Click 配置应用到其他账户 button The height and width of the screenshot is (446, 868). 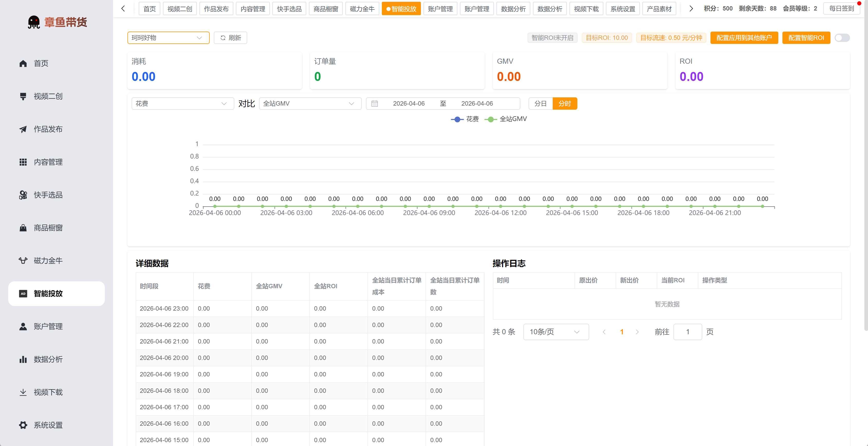pyautogui.click(x=744, y=38)
